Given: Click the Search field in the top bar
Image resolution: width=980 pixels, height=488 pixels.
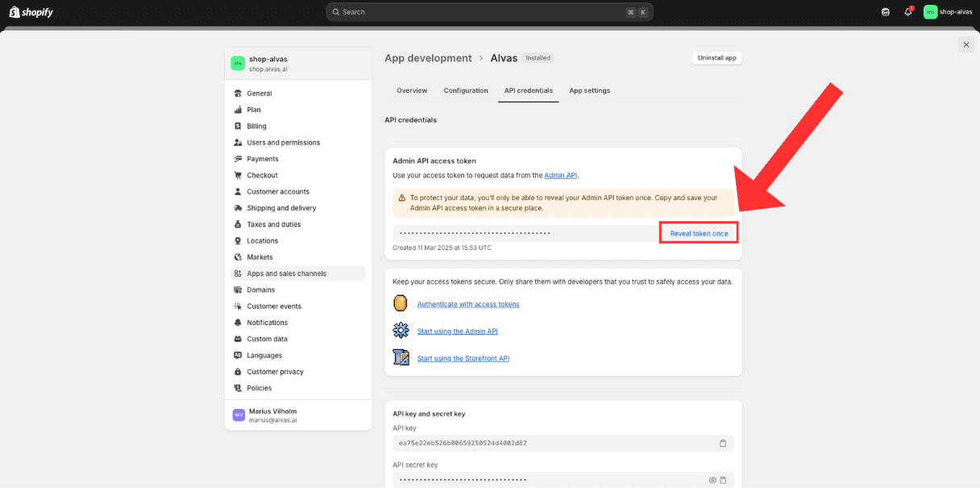Looking at the screenshot, I should pyautogui.click(x=489, y=12).
